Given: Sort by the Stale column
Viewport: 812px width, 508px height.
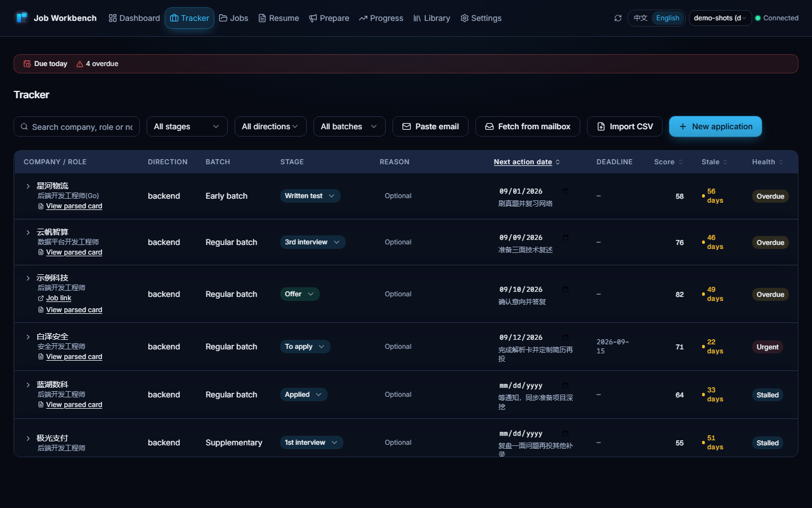Looking at the screenshot, I should pos(714,162).
